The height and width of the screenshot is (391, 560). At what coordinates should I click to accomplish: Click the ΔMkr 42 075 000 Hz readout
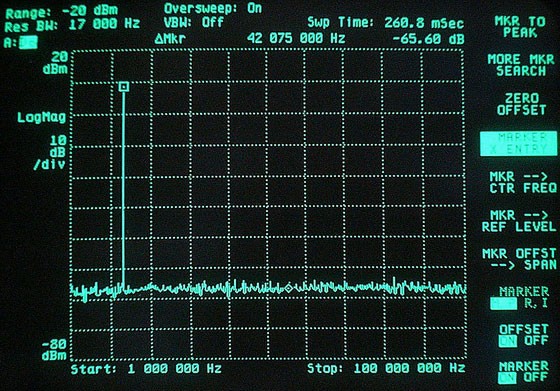point(250,39)
